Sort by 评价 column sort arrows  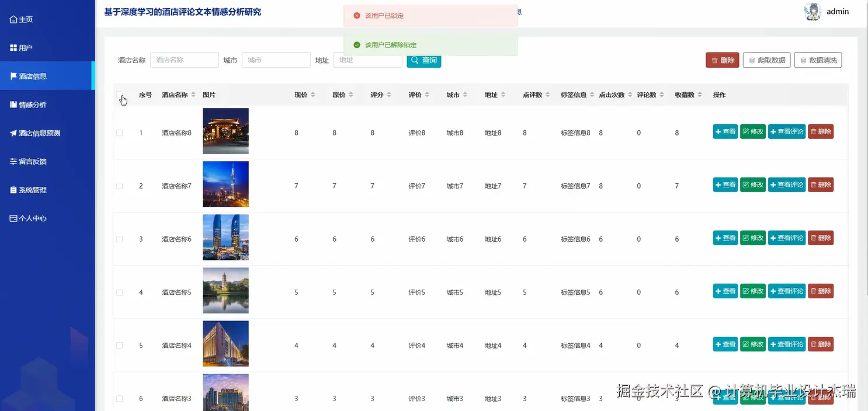pyautogui.click(x=427, y=95)
